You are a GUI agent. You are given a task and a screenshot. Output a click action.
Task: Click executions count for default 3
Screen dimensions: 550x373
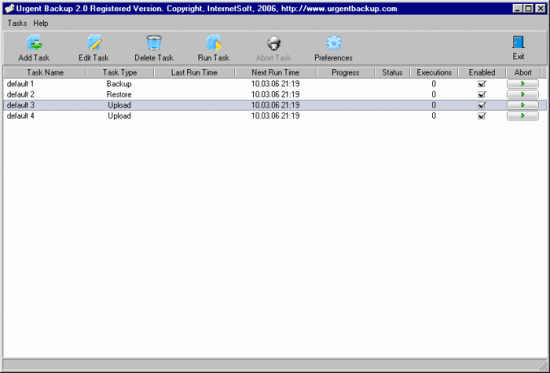[434, 105]
